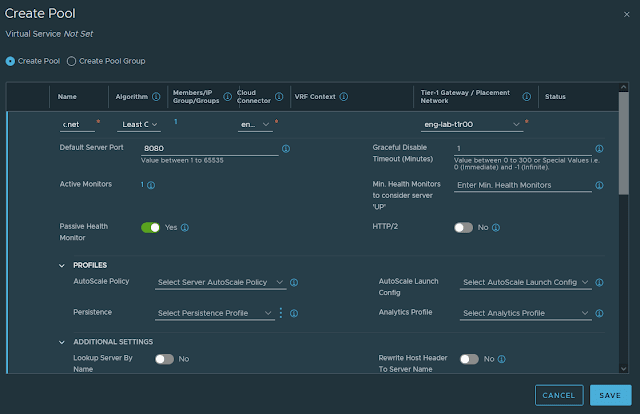Open the Select Server AutoScale Policy dropdown
The height and width of the screenshot is (414, 640).
pyautogui.click(x=220, y=283)
